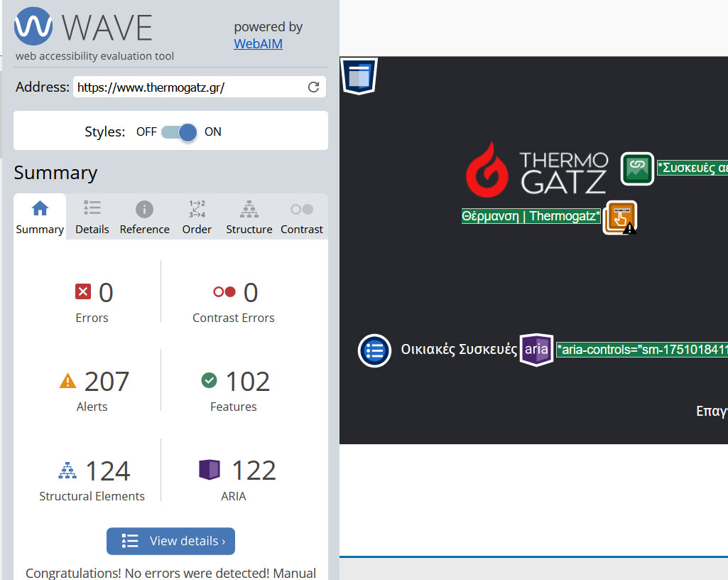Image resolution: width=728 pixels, height=580 pixels.
Task: Open the Details tab
Action: (x=92, y=217)
